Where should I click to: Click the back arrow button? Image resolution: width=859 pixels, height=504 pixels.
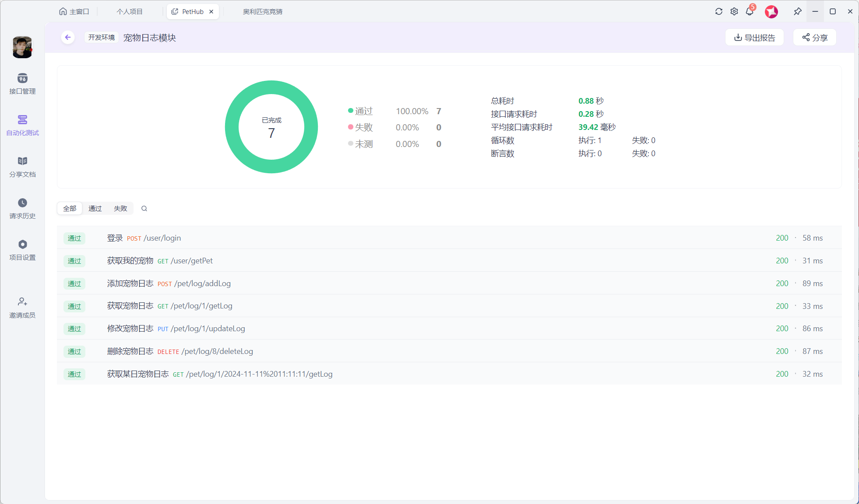pyautogui.click(x=68, y=37)
